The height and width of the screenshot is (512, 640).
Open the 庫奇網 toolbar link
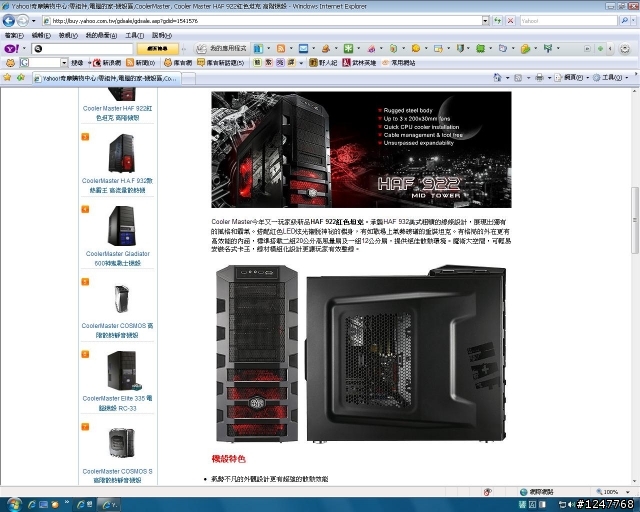click(x=178, y=63)
